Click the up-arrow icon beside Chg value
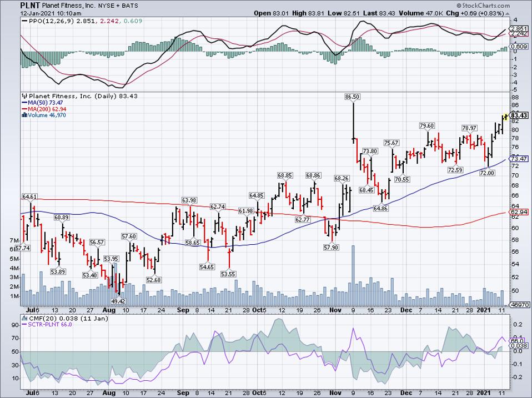This screenshot has width=532, height=398. (x=508, y=13)
